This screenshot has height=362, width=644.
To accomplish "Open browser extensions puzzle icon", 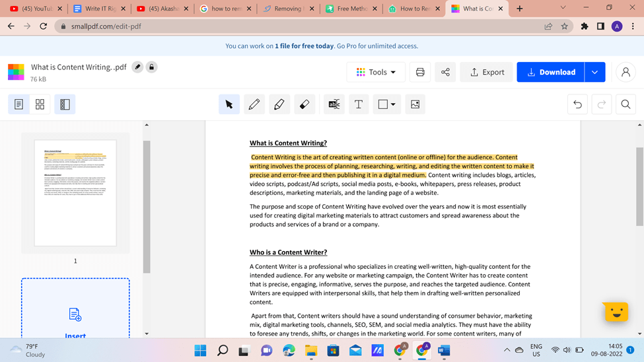I will [585, 26].
